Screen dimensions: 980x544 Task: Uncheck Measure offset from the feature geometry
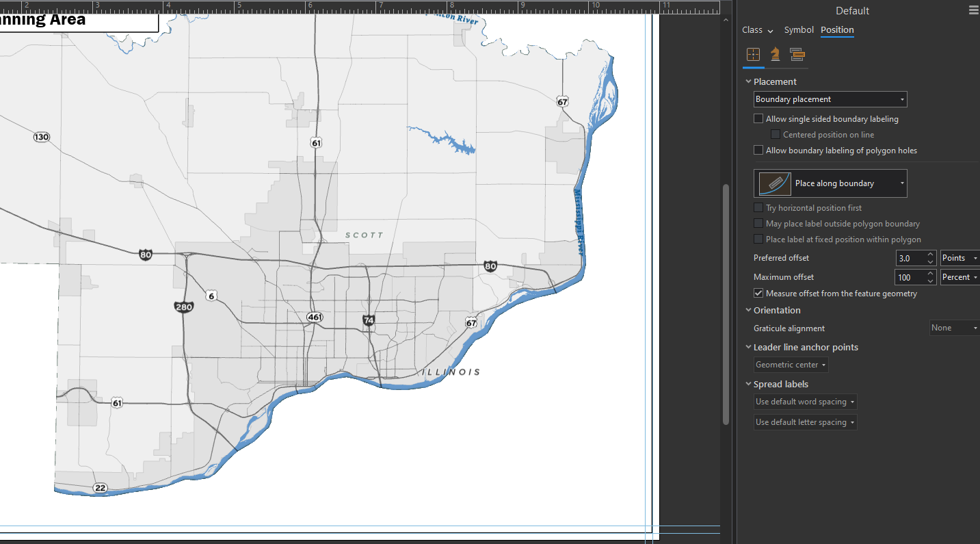[758, 293]
